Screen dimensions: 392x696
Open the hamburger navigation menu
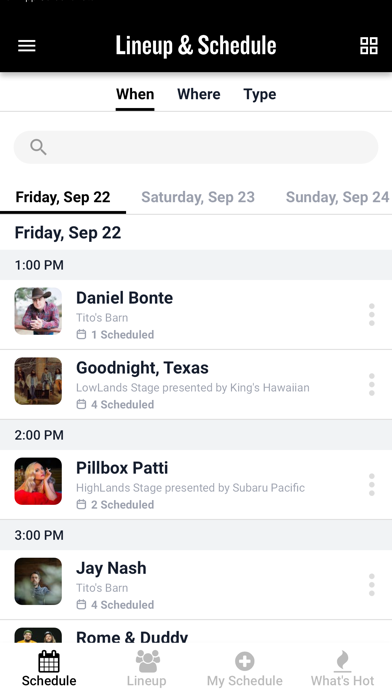click(x=27, y=45)
